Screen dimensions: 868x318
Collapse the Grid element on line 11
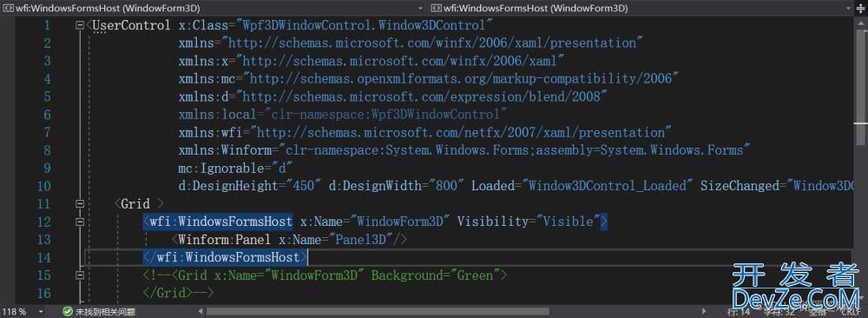click(x=80, y=204)
